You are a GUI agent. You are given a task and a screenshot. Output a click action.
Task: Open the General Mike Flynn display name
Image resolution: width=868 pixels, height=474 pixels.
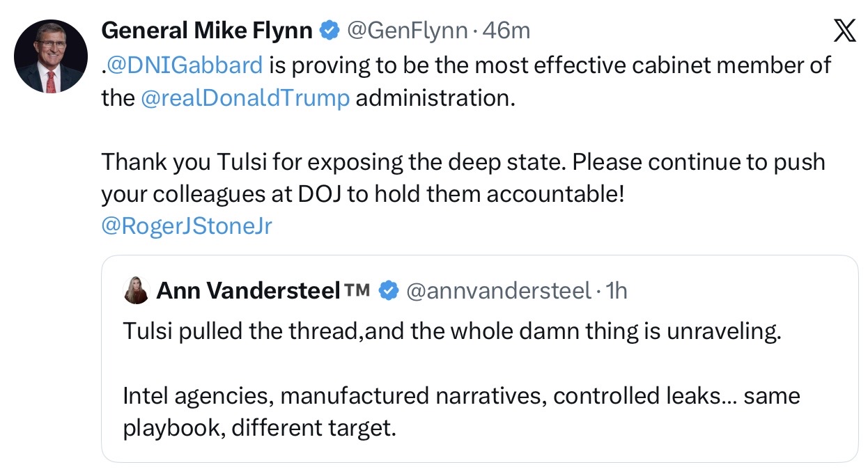pos(207,30)
